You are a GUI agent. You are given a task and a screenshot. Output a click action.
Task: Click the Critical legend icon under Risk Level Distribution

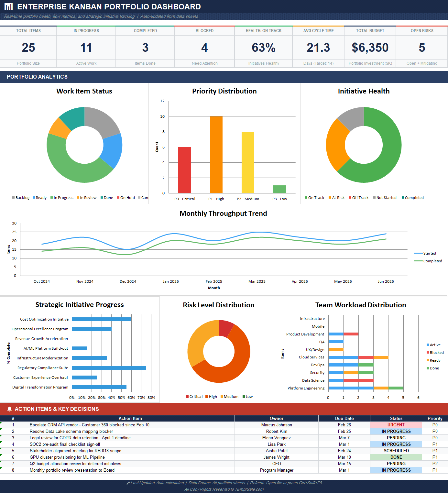tap(188, 397)
